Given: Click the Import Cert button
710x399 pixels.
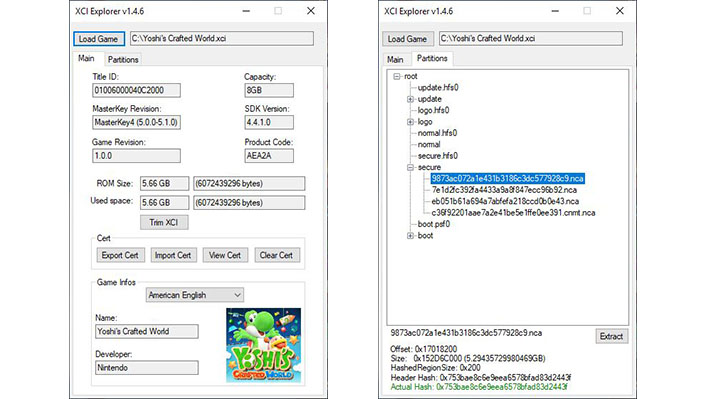Looking at the screenshot, I should pyautogui.click(x=173, y=255).
